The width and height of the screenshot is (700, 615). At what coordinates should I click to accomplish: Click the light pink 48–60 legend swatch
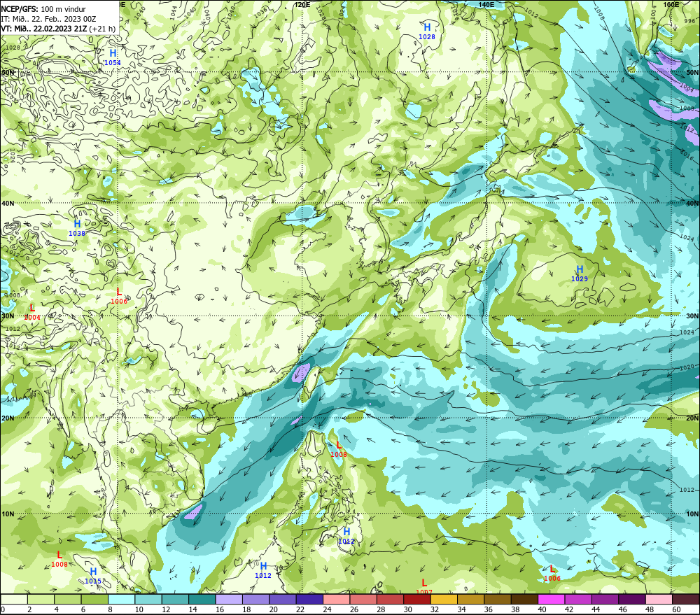(659, 599)
